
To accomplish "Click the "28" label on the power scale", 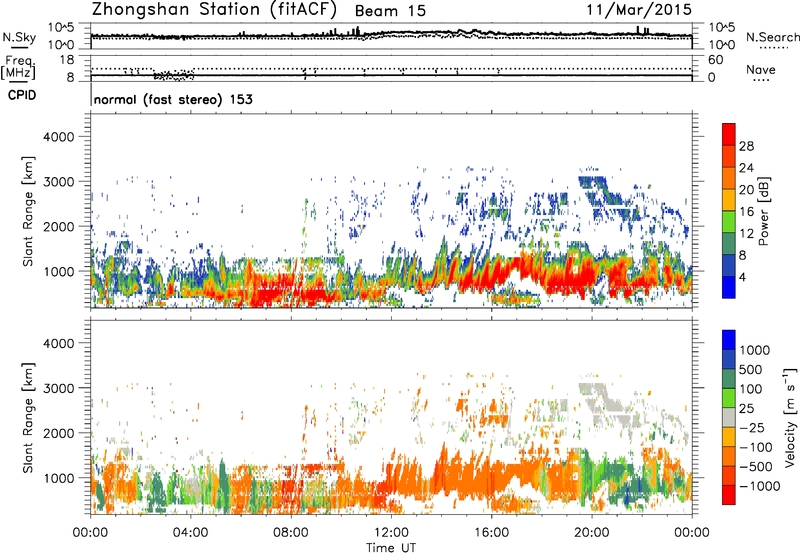I will [746, 146].
